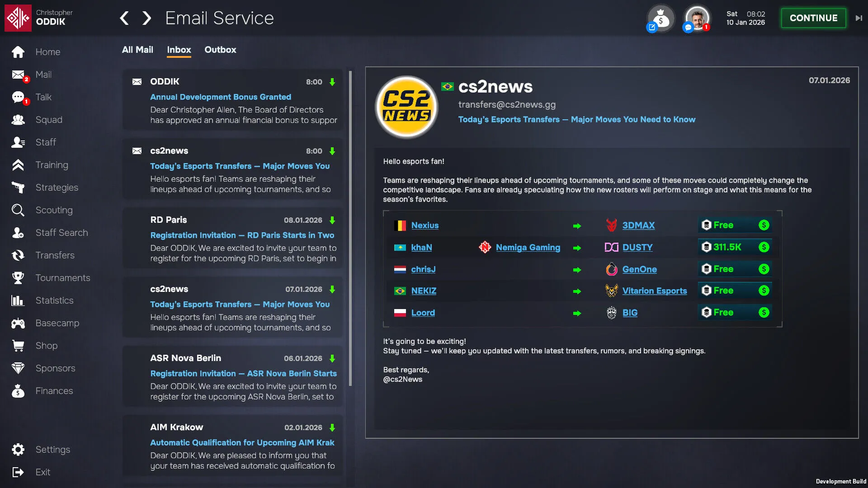This screenshot has height=488, width=868.
Task: Click the unread envelope icon on ODDIK mail
Action: click(137, 82)
